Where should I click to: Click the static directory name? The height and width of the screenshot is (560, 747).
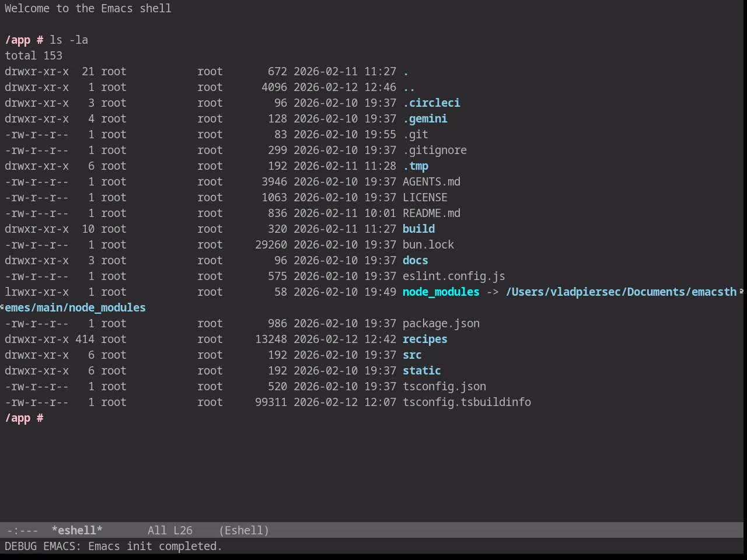422,370
